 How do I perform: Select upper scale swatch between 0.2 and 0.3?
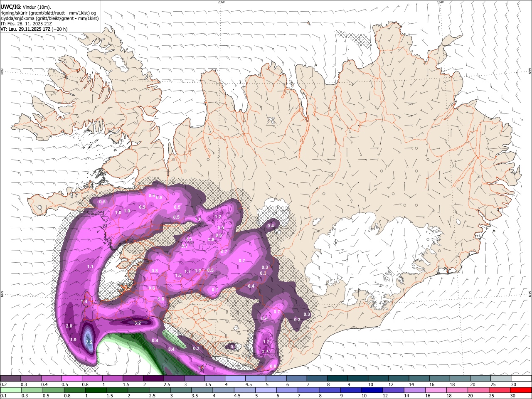point(10,379)
